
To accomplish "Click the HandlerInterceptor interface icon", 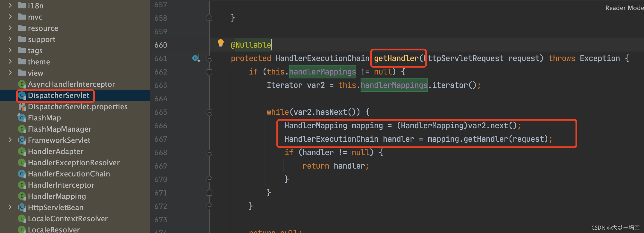I will [x=22, y=185].
